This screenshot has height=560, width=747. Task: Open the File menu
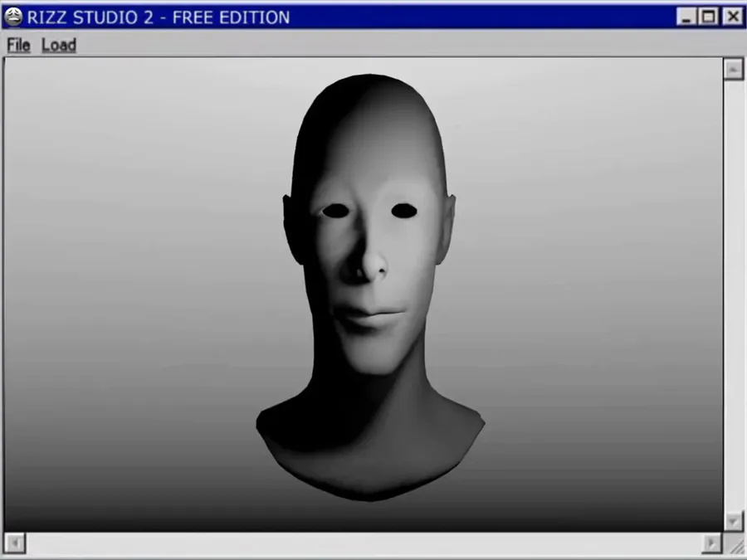pos(18,46)
